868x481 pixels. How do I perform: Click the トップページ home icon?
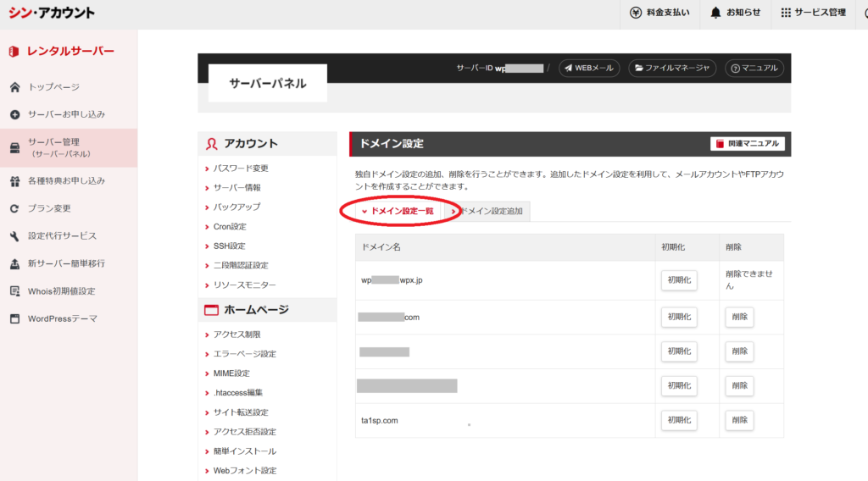pos(14,87)
